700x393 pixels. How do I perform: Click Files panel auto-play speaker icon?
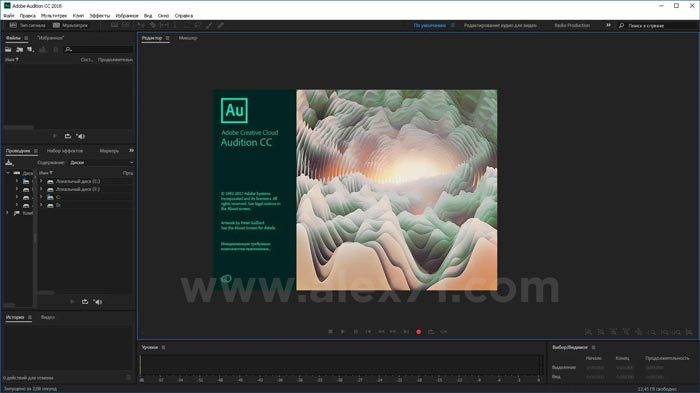pyautogui.click(x=80, y=136)
